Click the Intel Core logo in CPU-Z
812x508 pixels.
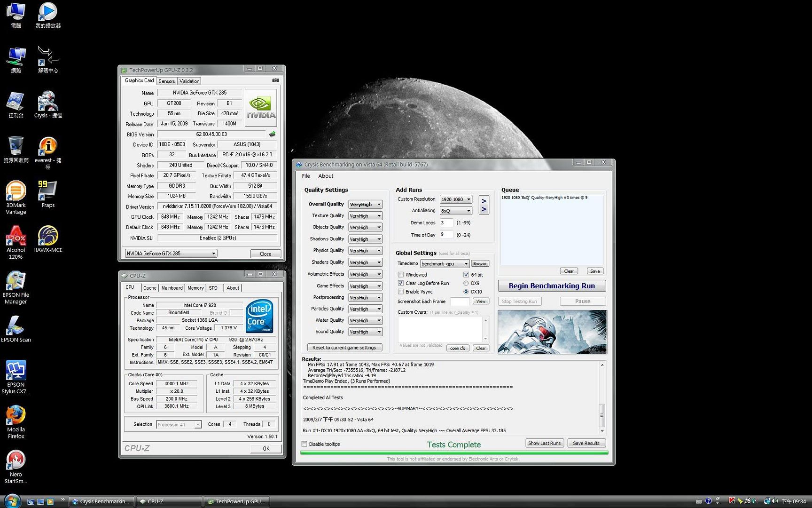pos(259,317)
